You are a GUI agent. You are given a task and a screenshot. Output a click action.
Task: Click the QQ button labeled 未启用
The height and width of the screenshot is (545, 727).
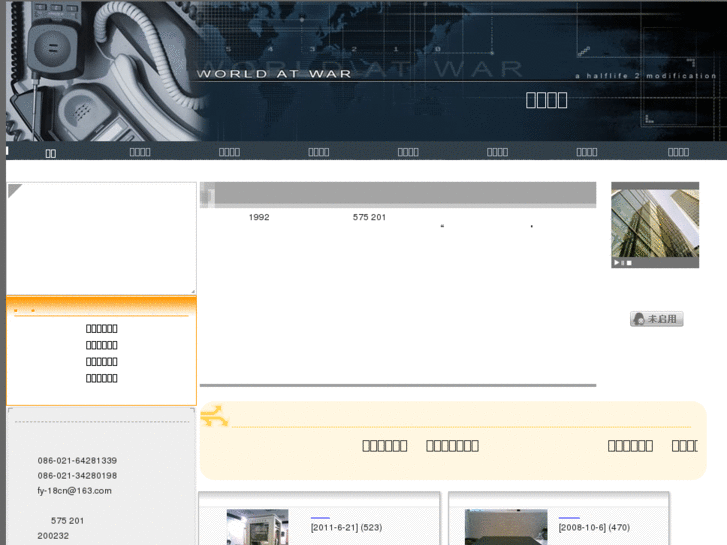657,319
